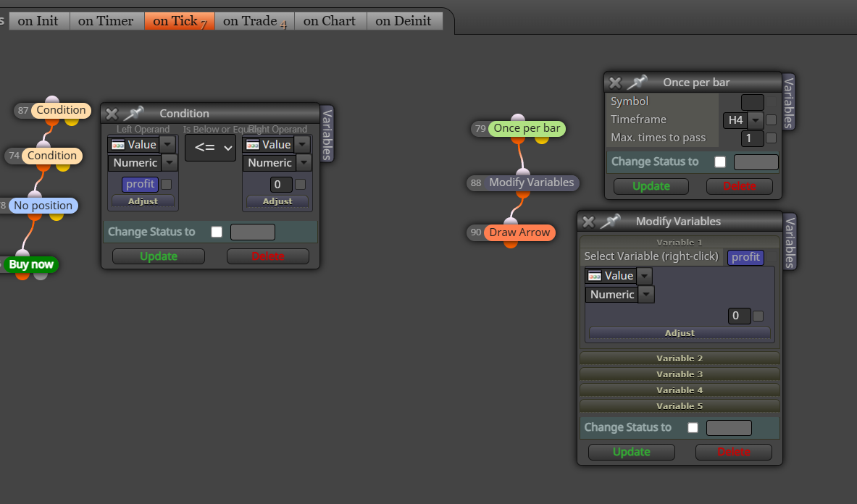Open Variables side tab on Modify Variables panel

point(790,242)
